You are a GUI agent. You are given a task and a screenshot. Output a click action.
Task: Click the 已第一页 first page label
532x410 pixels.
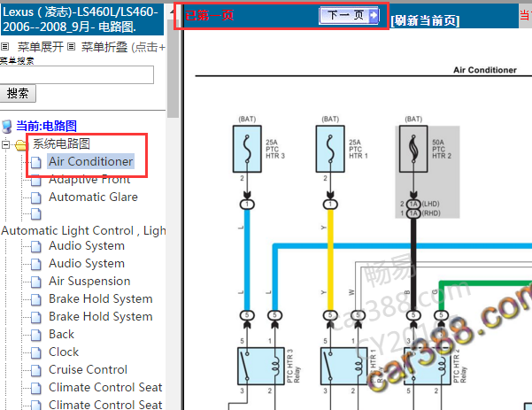coord(209,15)
